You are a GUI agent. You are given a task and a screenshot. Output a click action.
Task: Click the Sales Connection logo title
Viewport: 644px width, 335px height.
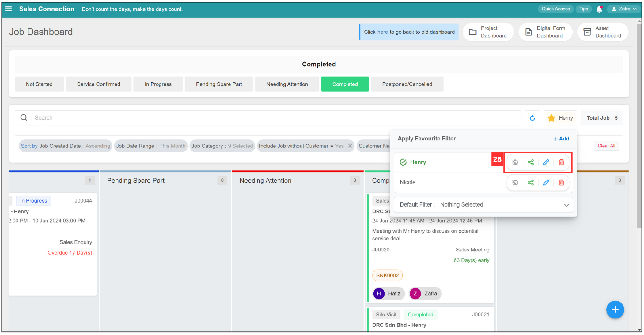click(47, 9)
